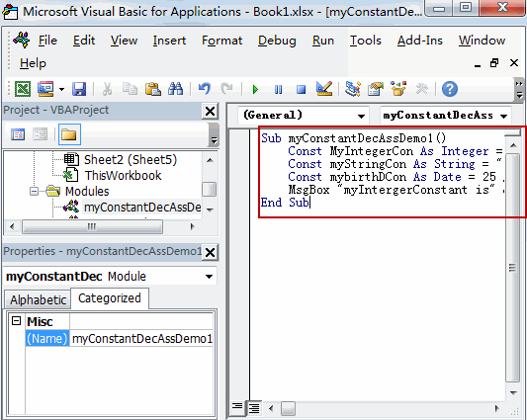Click Insert UserForm toolbar icon
This screenshot has height=420, width=527.
click(45, 89)
